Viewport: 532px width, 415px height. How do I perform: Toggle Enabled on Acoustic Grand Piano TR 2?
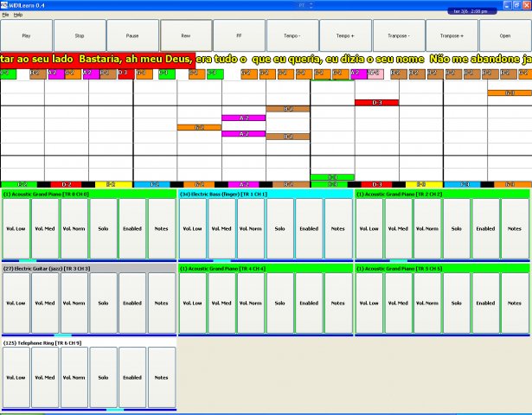[485, 229]
